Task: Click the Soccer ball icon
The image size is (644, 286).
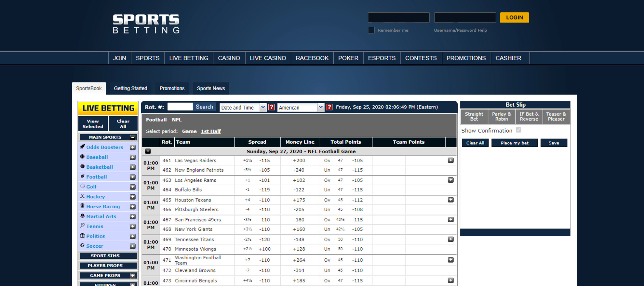Action: click(83, 246)
